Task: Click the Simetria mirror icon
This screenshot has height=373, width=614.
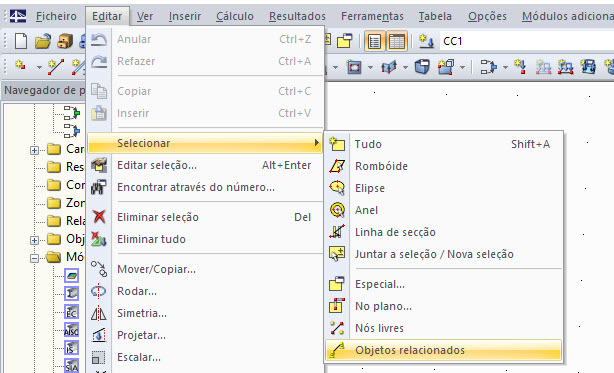Action: 99,313
